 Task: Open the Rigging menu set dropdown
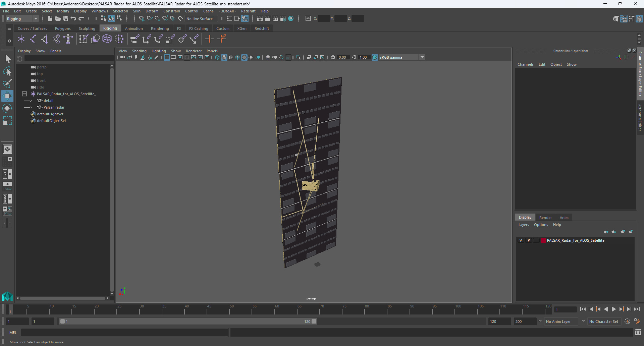click(x=22, y=19)
